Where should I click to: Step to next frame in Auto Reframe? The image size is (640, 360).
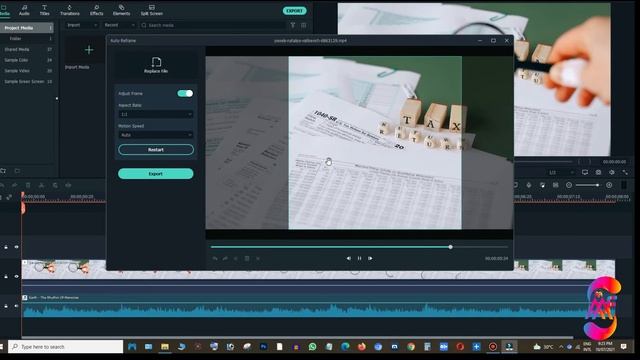370,258
